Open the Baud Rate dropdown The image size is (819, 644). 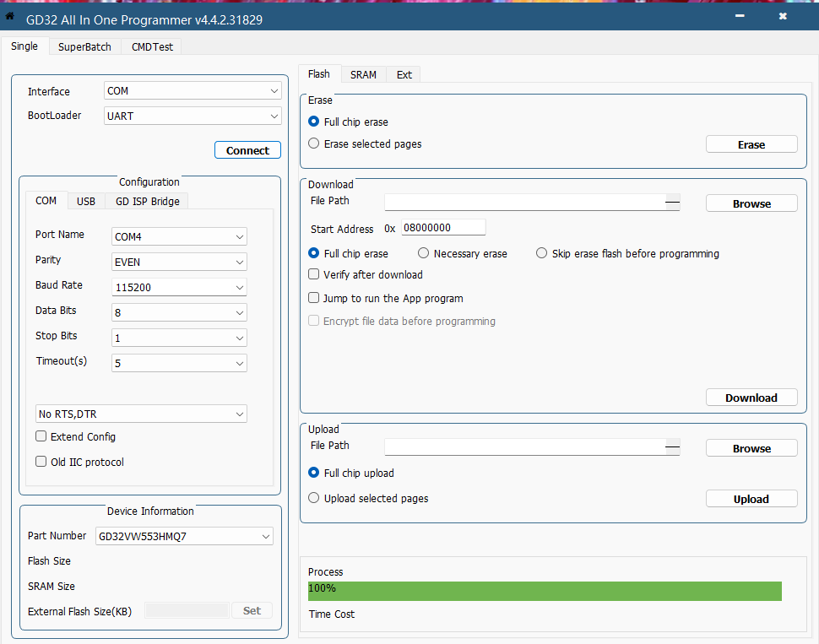[x=179, y=287]
